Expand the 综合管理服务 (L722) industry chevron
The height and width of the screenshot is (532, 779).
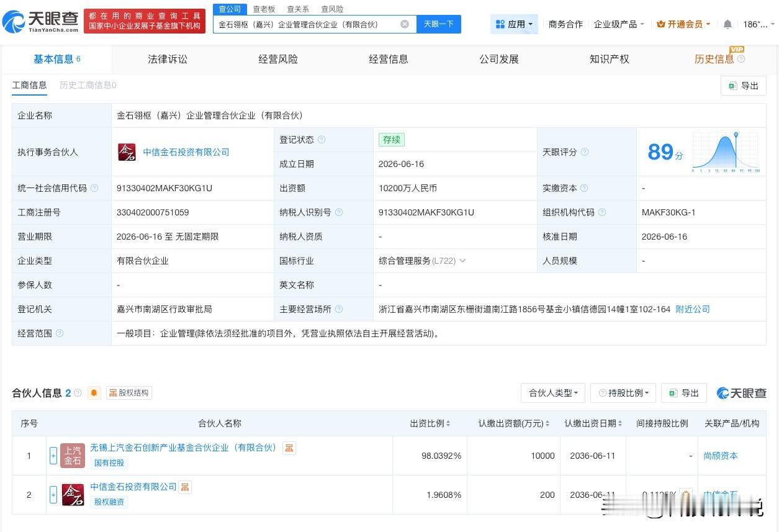click(462, 261)
